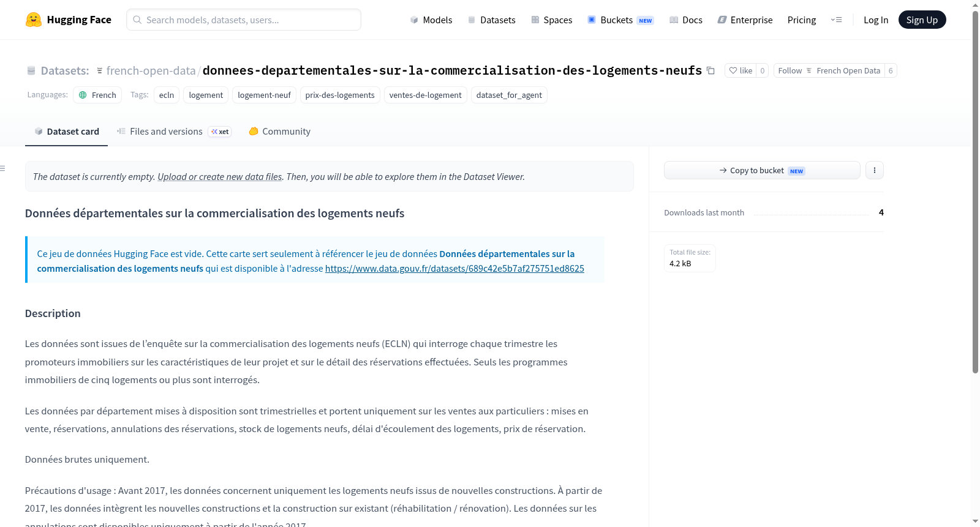This screenshot has width=980, height=527.
Task: Open Buckets in the top navigation
Action: [620, 20]
